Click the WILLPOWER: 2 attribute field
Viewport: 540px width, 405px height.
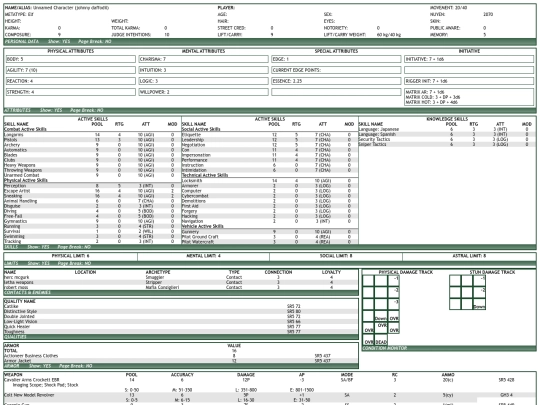click(204, 92)
